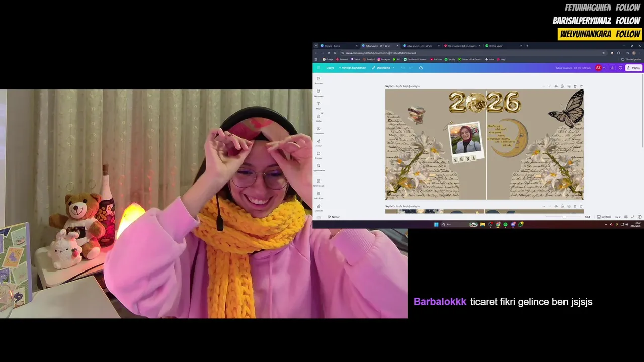Viewport: 644px width, 362px height.
Task: Hide page 2 using eye icon
Action: pos(556,206)
